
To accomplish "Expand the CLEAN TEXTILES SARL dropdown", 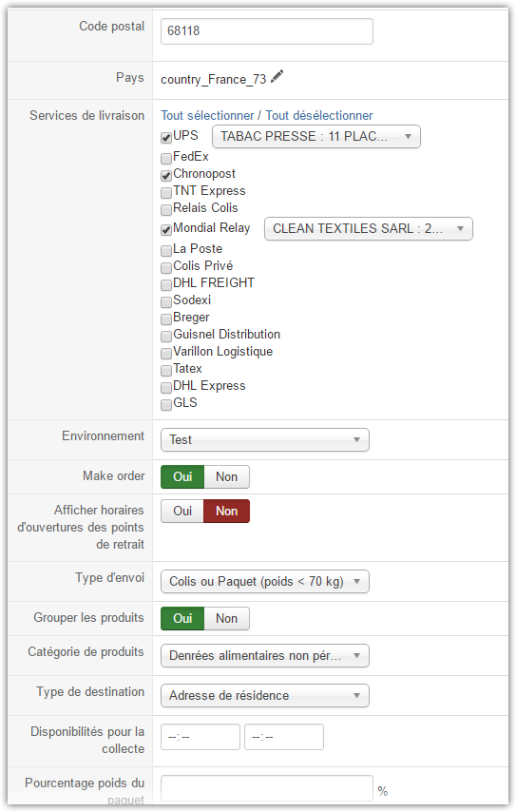I will pyautogui.click(x=369, y=229).
